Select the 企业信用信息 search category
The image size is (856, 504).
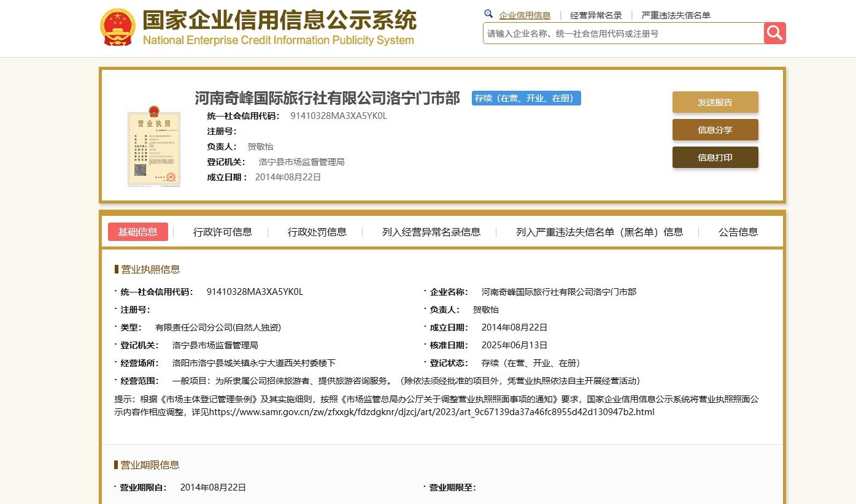[525, 15]
